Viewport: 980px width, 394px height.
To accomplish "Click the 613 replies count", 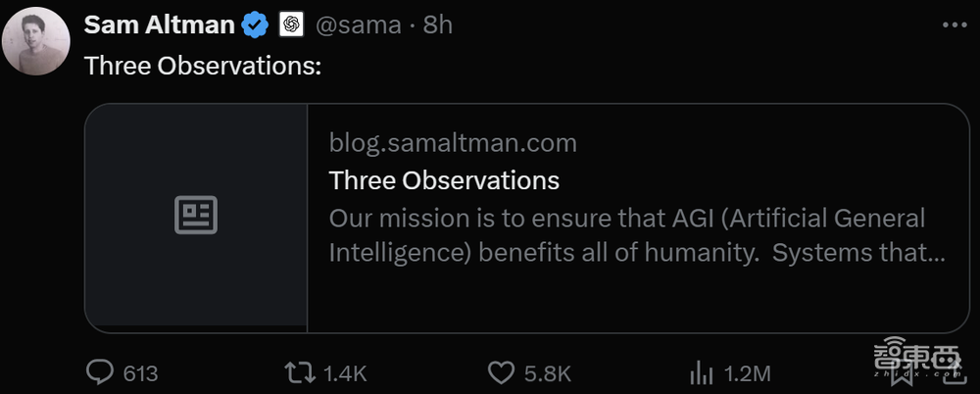I will [141, 373].
